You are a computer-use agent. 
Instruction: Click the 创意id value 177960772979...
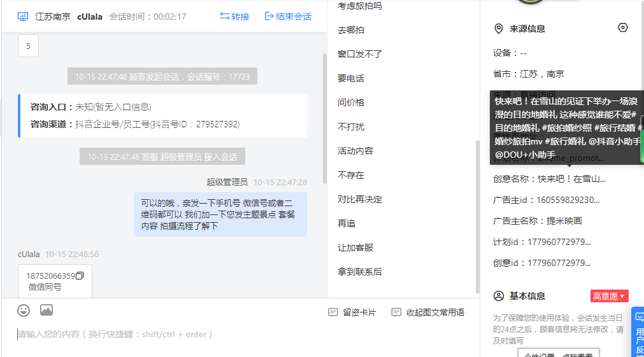click(x=559, y=263)
